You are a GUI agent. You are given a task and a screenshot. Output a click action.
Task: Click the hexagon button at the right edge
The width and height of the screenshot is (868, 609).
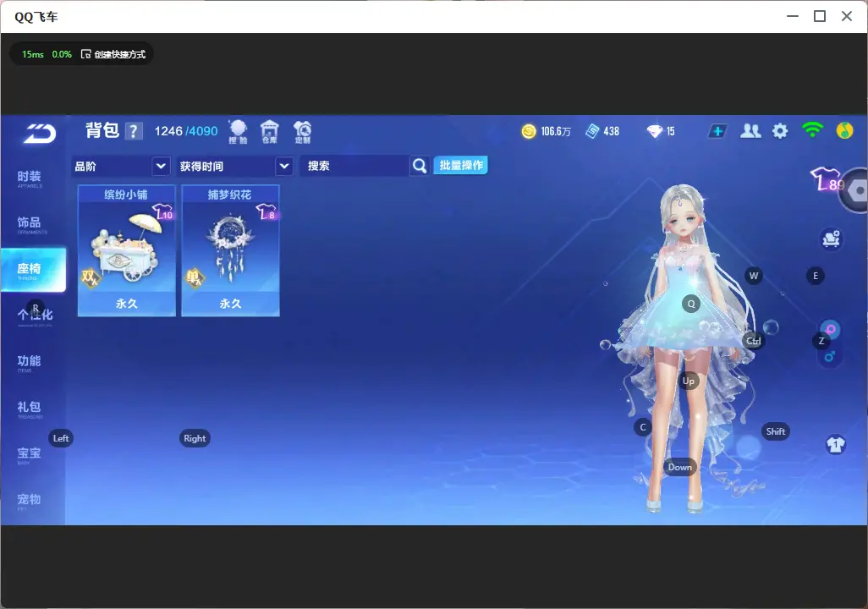(x=857, y=190)
